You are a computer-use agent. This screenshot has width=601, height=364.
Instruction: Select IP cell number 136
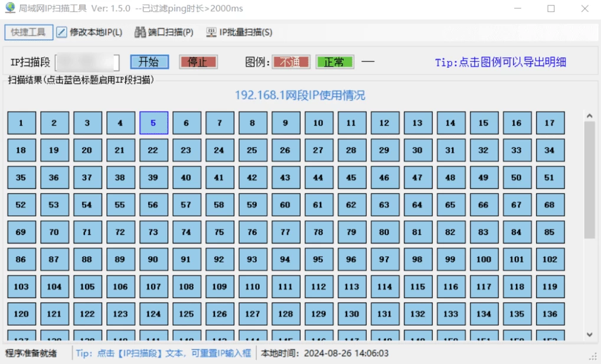tap(550, 314)
